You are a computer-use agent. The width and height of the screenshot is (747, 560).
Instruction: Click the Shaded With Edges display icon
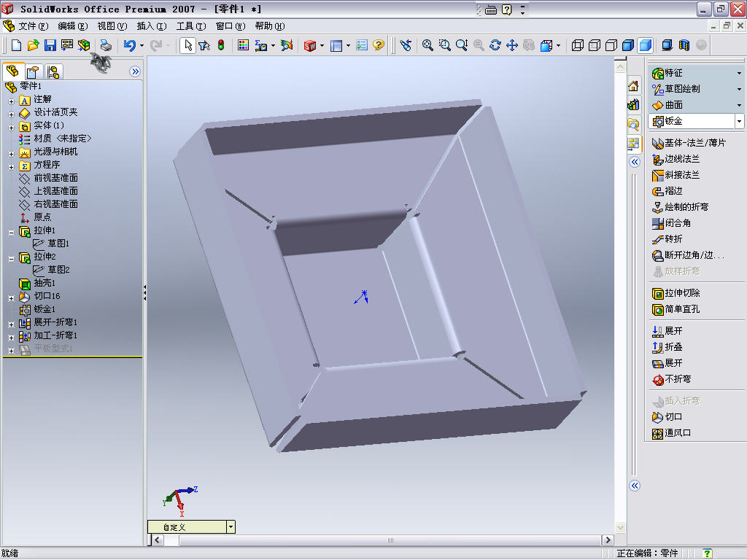[x=628, y=45]
